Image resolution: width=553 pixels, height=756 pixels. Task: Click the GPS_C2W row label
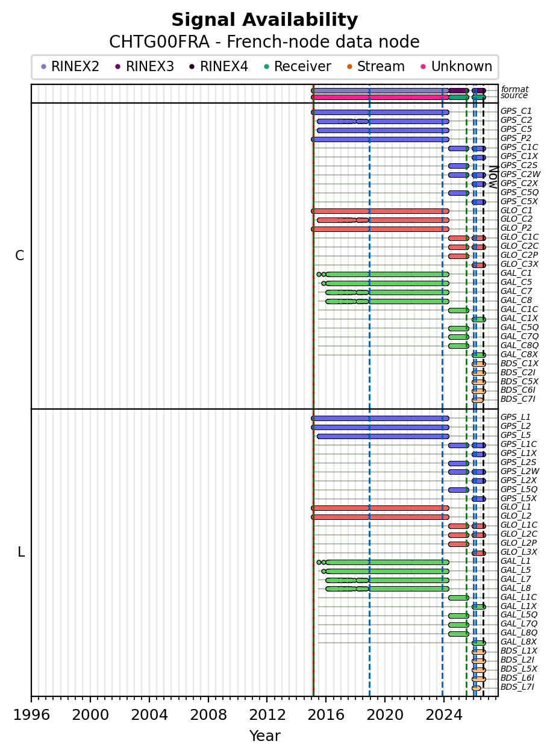pyautogui.click(x=520, y=175)
